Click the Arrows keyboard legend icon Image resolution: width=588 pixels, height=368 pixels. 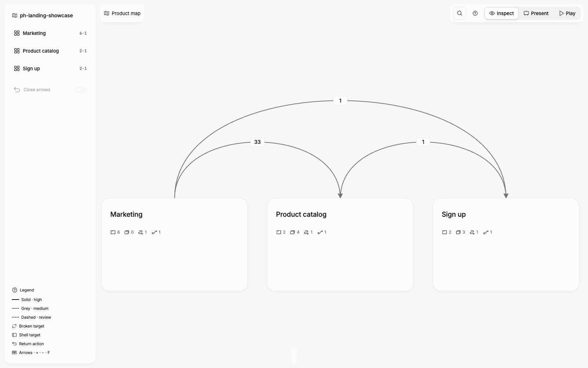[14, 353]
